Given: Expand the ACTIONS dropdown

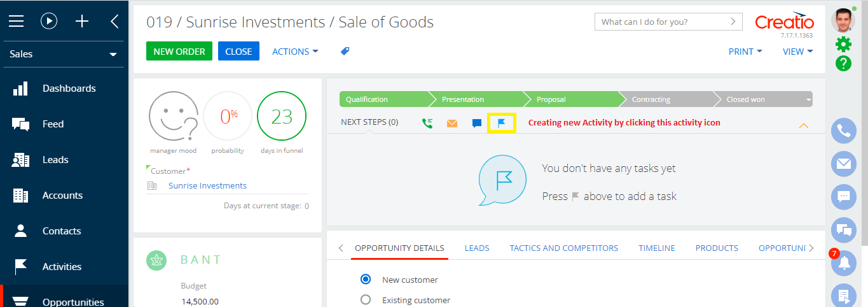Looking at the screenshot, I should click(295, 52).
